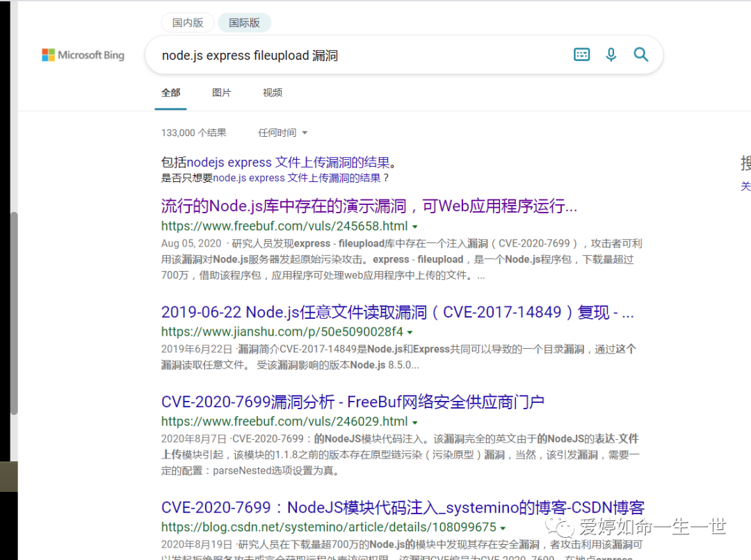The image size is (751, 560).
Task: Click snippet date Aug 05, 2020
Action: [x=191, y=244]
